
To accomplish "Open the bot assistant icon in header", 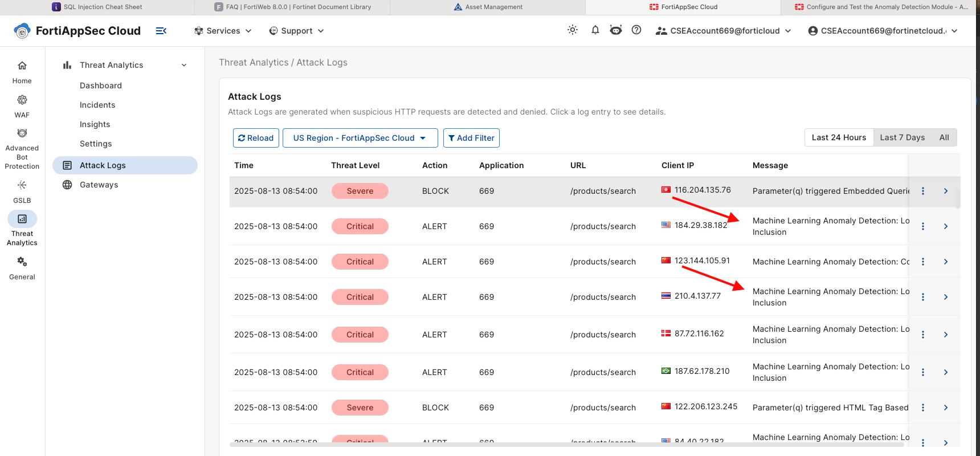I will pyautogui.click(x=616, y=30).
